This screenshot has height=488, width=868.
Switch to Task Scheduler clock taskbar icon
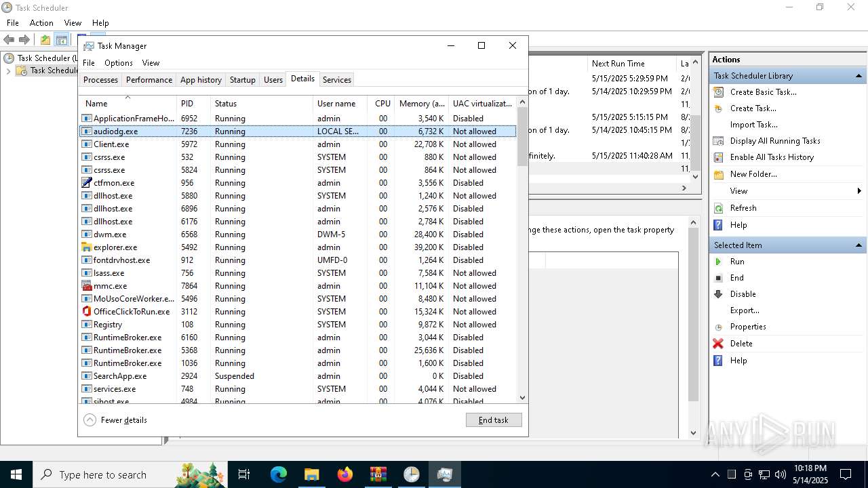tap(412, 474)
